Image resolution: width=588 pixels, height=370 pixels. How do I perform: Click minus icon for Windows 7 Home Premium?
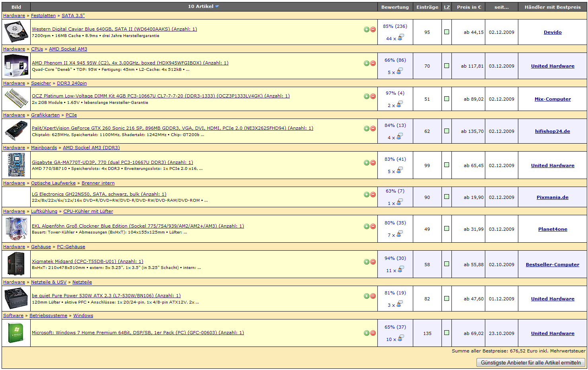(373, 333)
